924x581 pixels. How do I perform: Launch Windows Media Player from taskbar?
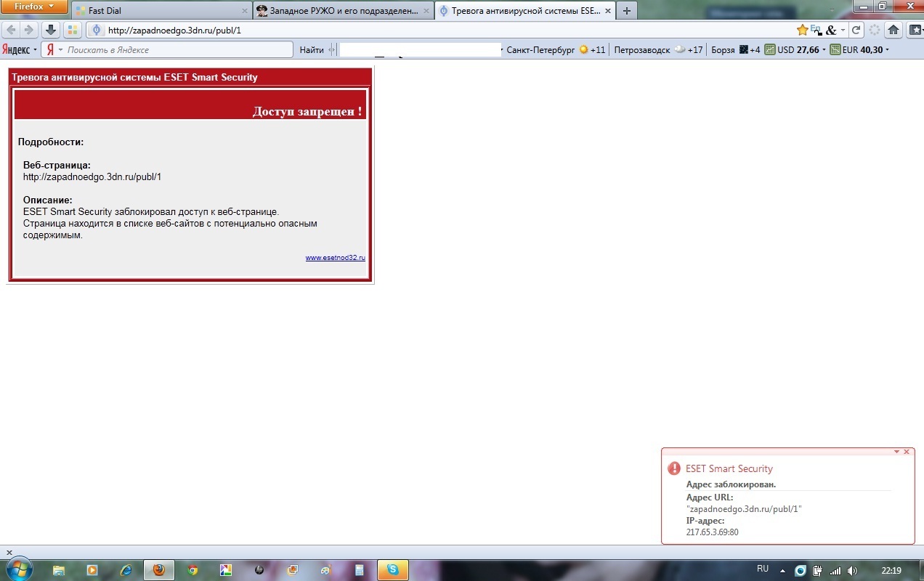pos(92,570)
